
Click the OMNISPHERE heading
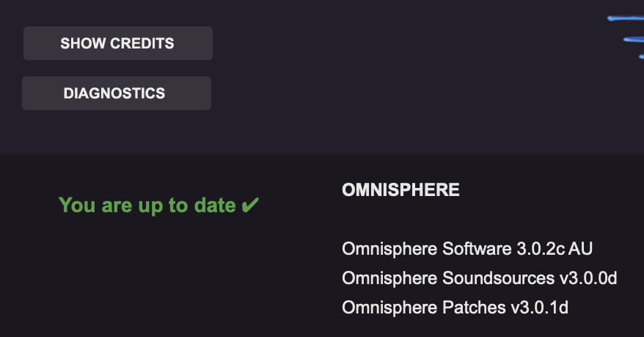pos(400,190)
